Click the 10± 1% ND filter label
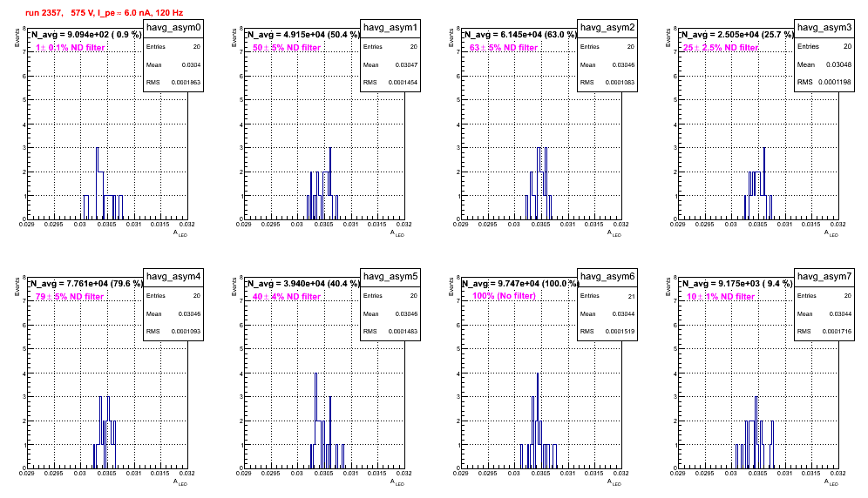Image resolution: width=868 pixels, height=498 pixels. [x=721, y=297]
